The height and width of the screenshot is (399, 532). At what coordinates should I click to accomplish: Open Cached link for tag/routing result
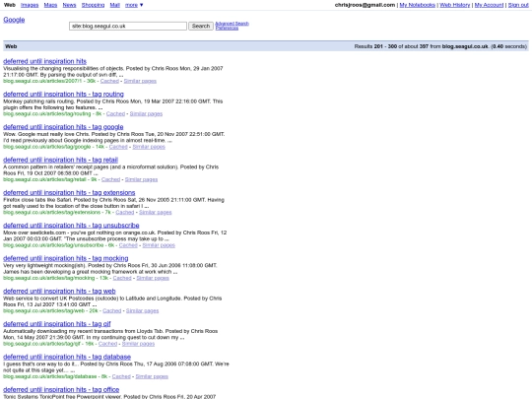click(115, 114)
